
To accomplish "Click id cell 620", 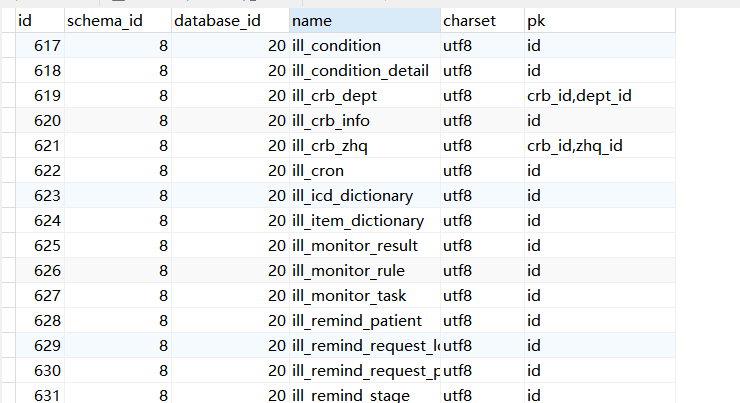I will click(x=40, y=121).
